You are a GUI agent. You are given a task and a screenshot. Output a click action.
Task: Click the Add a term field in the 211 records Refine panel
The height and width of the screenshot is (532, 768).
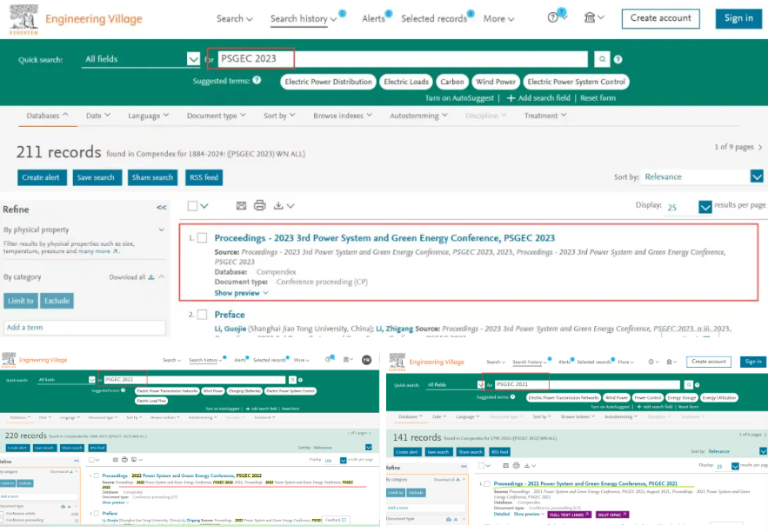pyautogui.click(x=83, y=328)
